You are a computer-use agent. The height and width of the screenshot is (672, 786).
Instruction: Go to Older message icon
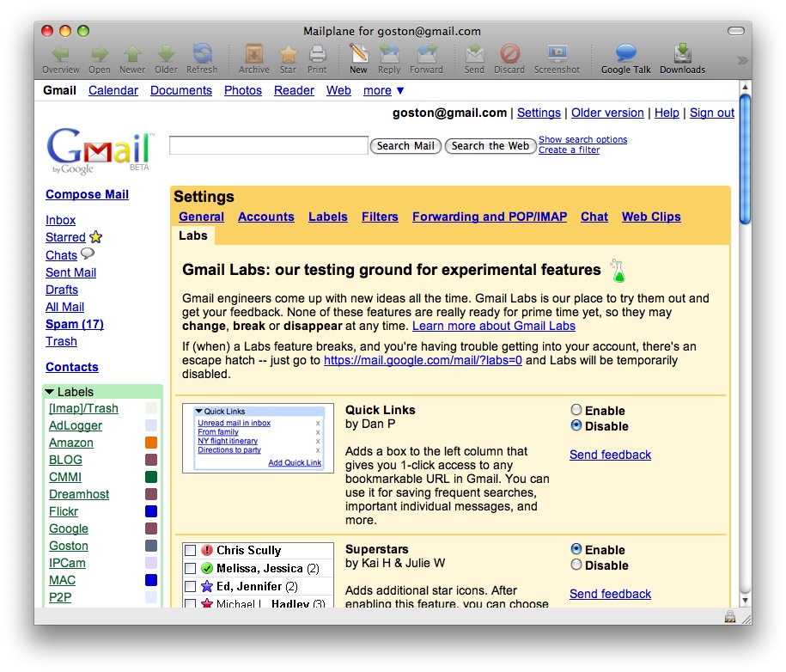166,53
